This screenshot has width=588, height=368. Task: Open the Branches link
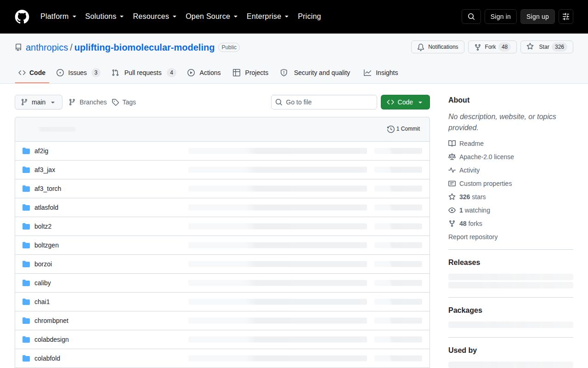[88, 102]
